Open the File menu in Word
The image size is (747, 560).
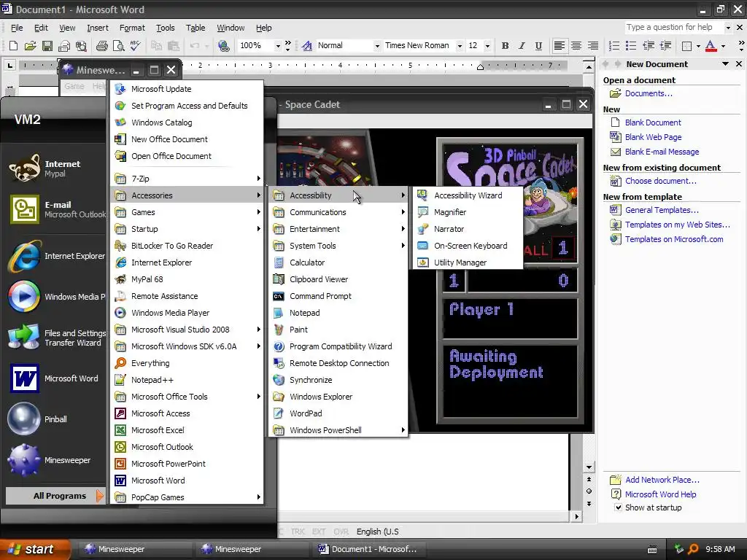(17, 28)
